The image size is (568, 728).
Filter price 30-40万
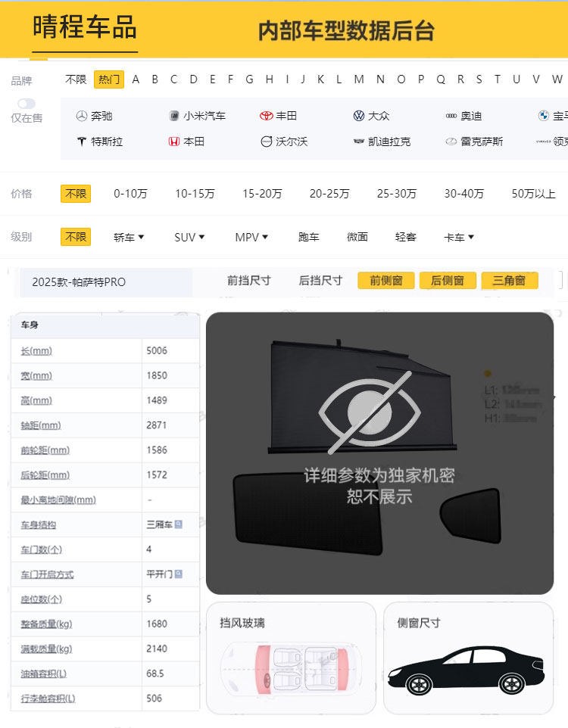(464, 194)
